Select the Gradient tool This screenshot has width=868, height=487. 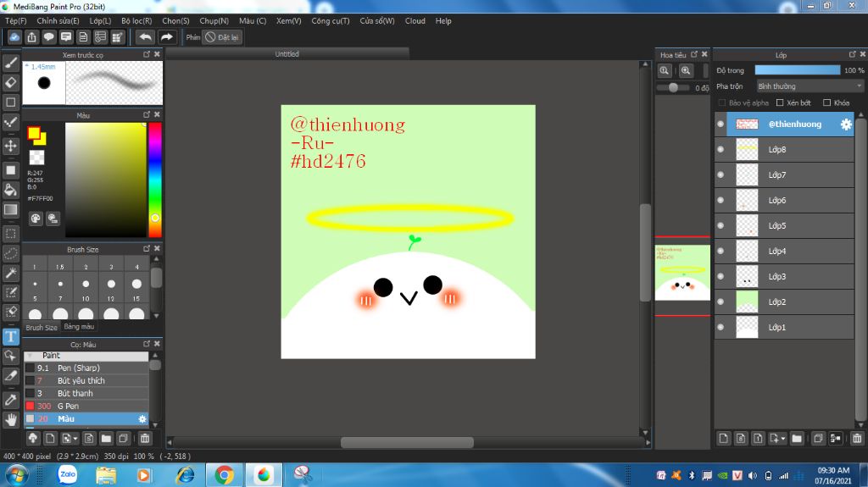click(10, 210)
